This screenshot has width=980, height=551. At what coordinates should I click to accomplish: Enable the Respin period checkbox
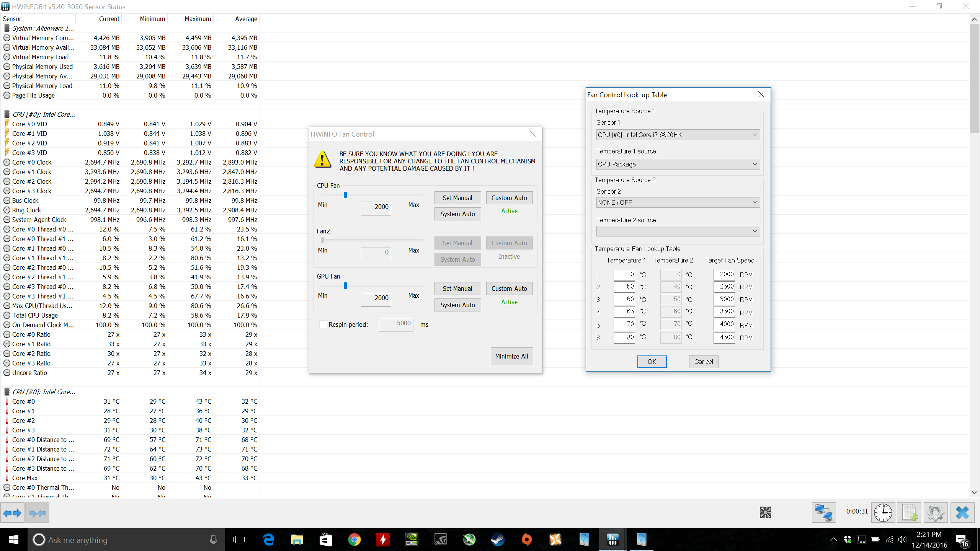[323, 324]
